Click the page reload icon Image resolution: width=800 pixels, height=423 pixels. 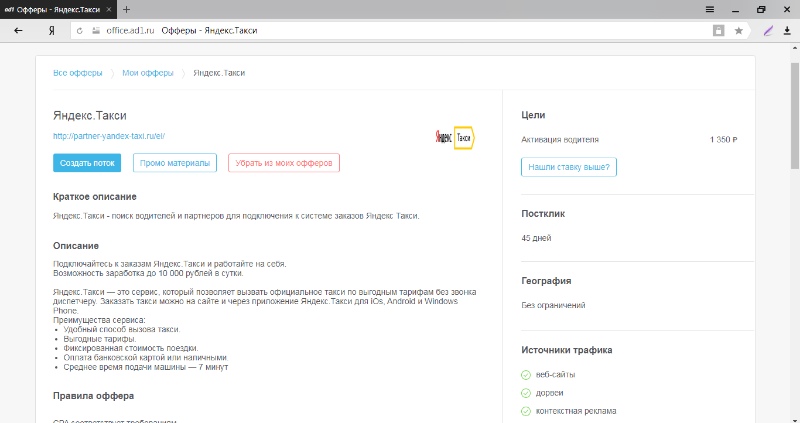[x=82, y=31]
